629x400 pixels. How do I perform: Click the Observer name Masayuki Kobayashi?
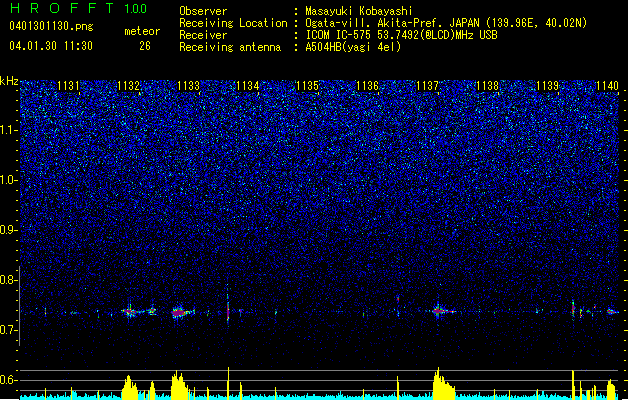coord(359,11)
